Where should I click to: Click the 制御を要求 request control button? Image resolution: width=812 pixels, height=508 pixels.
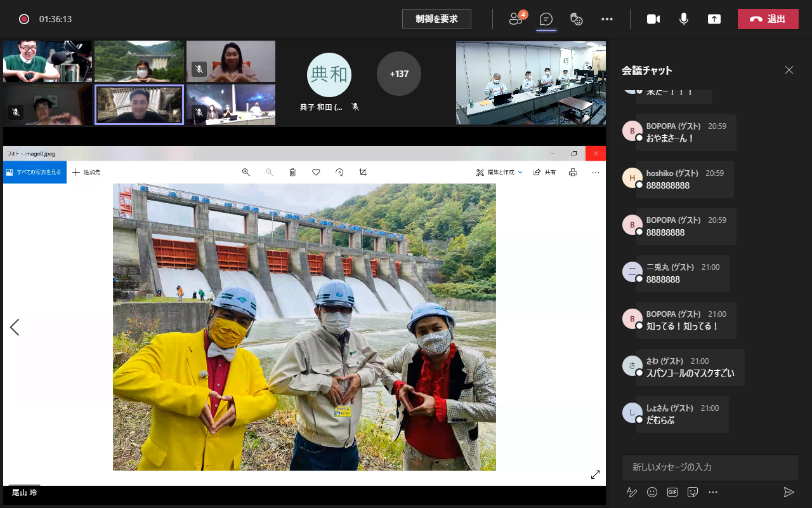(x=436, y=19)
